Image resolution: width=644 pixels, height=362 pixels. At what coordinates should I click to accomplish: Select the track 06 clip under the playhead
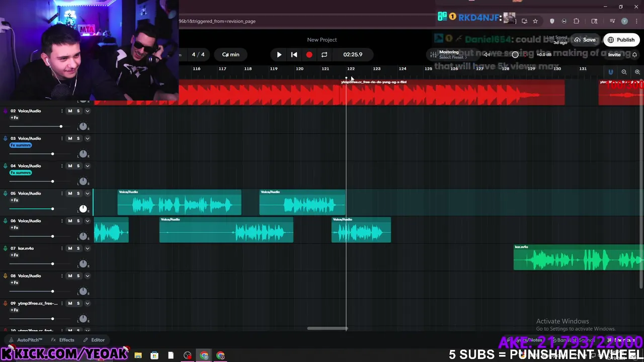pos(361,230)
